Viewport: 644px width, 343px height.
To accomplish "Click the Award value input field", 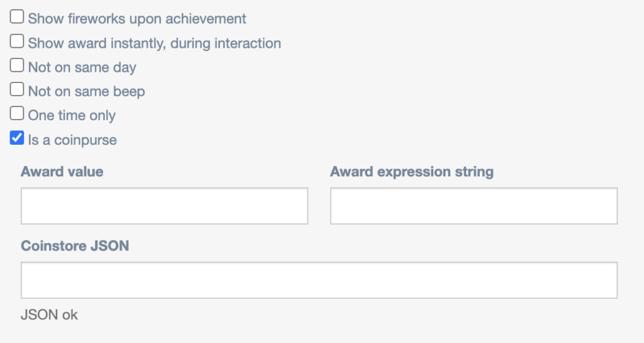I will point(164,206).
